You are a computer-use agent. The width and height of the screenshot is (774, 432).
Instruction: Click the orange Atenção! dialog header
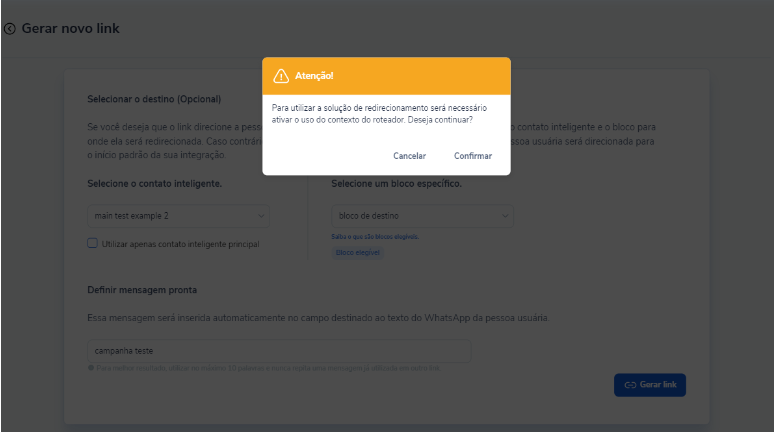coord(387,76)
